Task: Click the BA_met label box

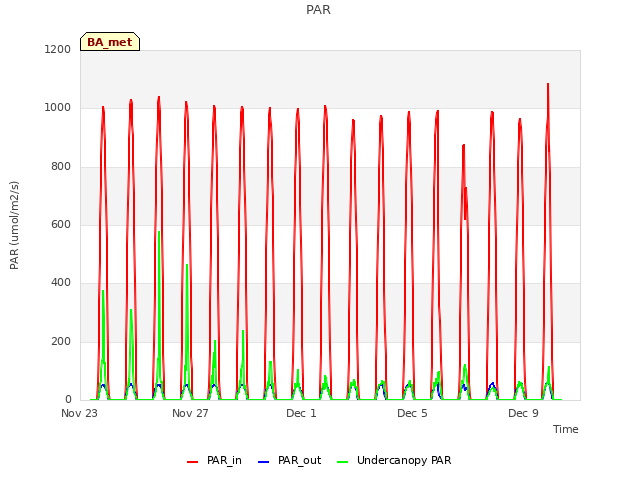Action: tap(110, 42)
